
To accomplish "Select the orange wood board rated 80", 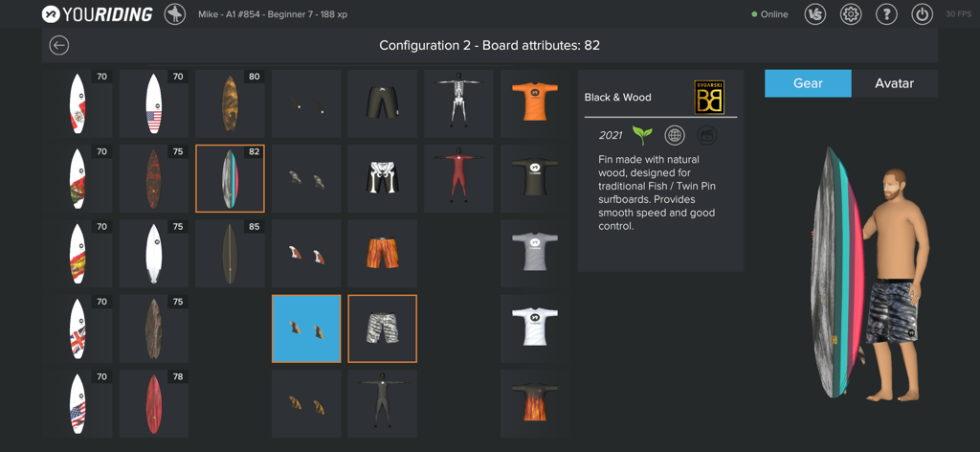I will point(230,103).
